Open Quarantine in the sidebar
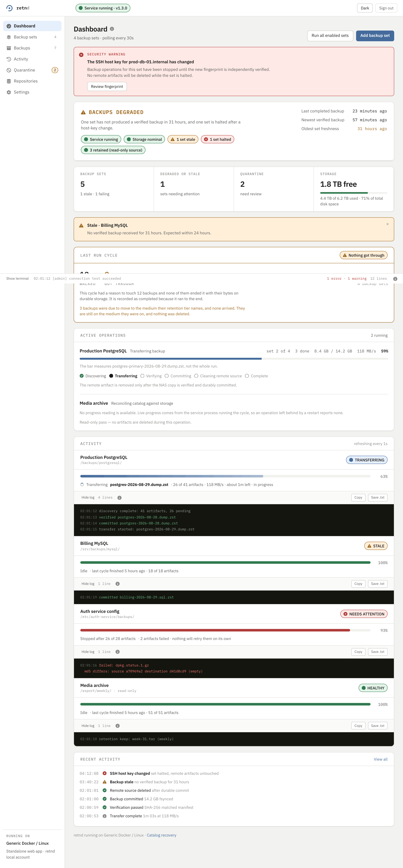 click(x=32, y=70)
